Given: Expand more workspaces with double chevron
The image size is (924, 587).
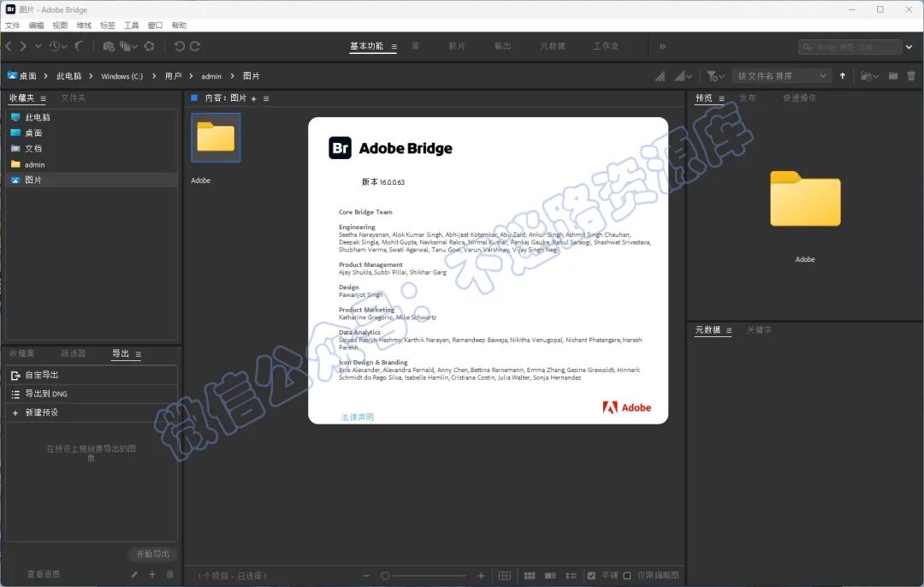Looking at the screenshot, I should (662, 46).
